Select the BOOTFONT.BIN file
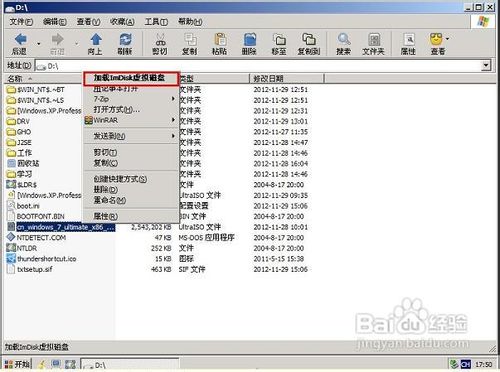This screenshot has width=500, height=372. pos(36,216)
